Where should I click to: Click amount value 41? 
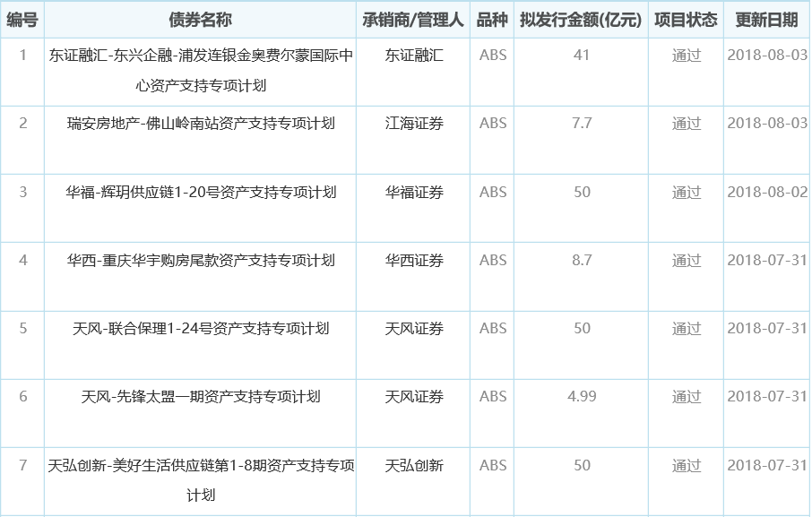tap(582, 55)
